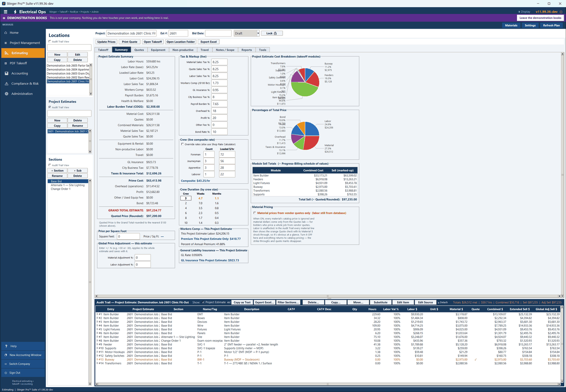Screen dimensions: 566x392
Task: Click Leave the demonstration books
Action: (x=540, y=18)
